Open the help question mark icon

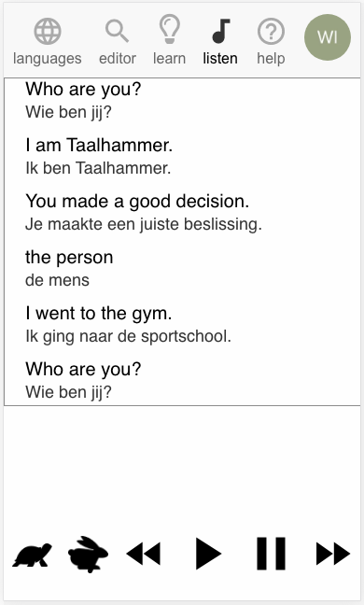click(x=271, y=31)
